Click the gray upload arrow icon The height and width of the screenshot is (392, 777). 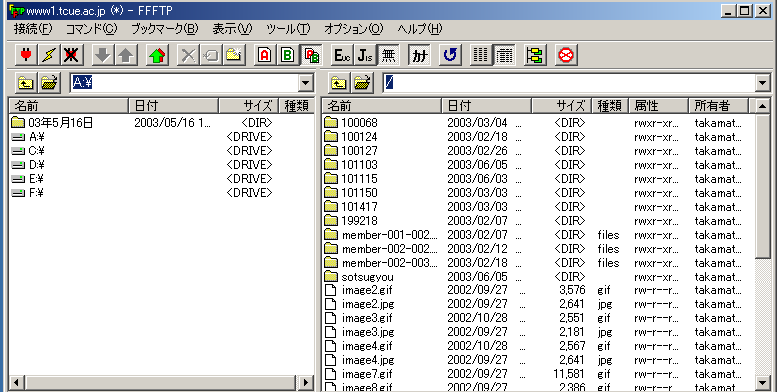(126, 55)
